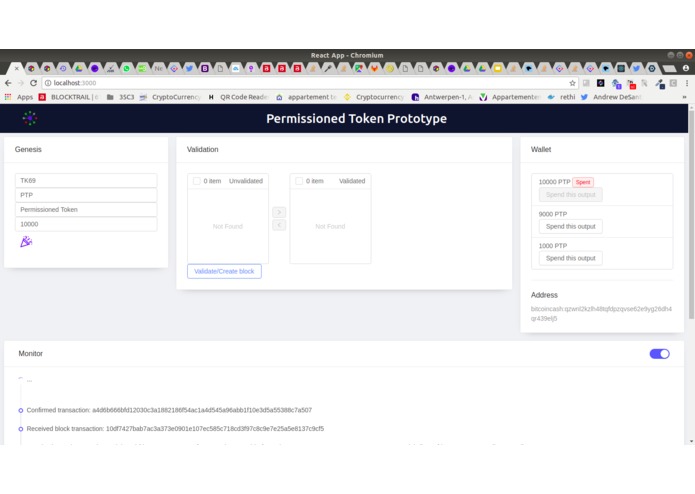Click the app logo in the header
The image size is (695, 494).
tap(30, 118)
